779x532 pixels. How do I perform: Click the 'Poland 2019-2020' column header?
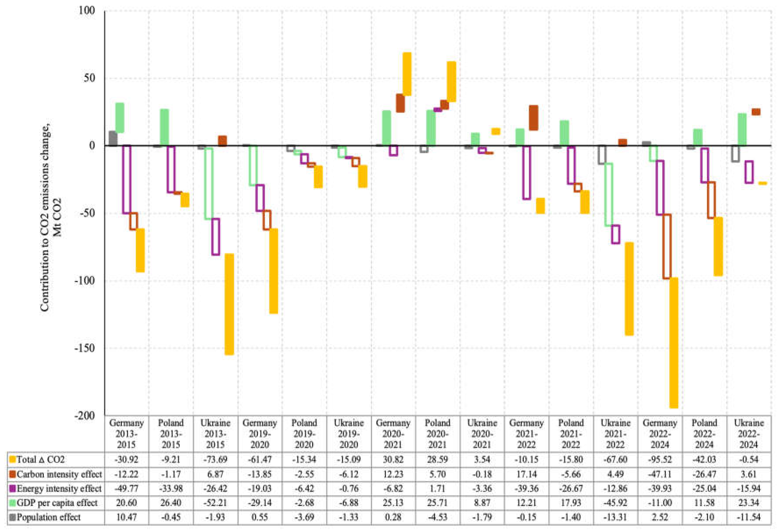304,434
